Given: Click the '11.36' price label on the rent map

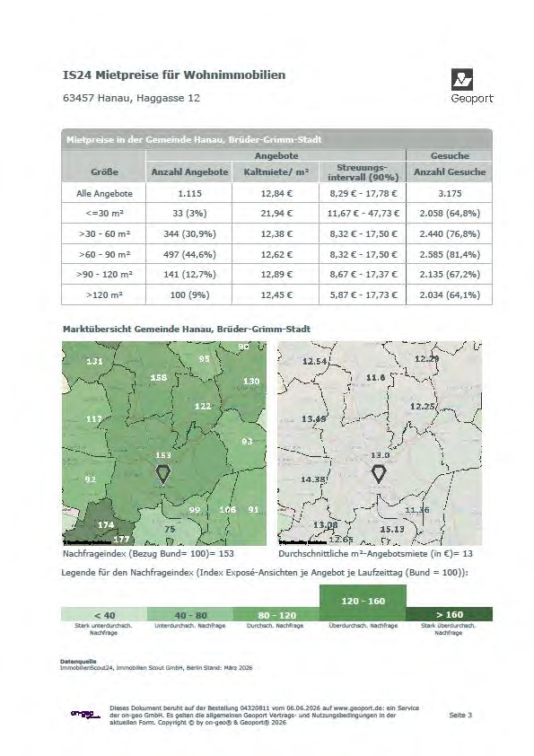Looking at the screenshot, I should tap(417, 510).
